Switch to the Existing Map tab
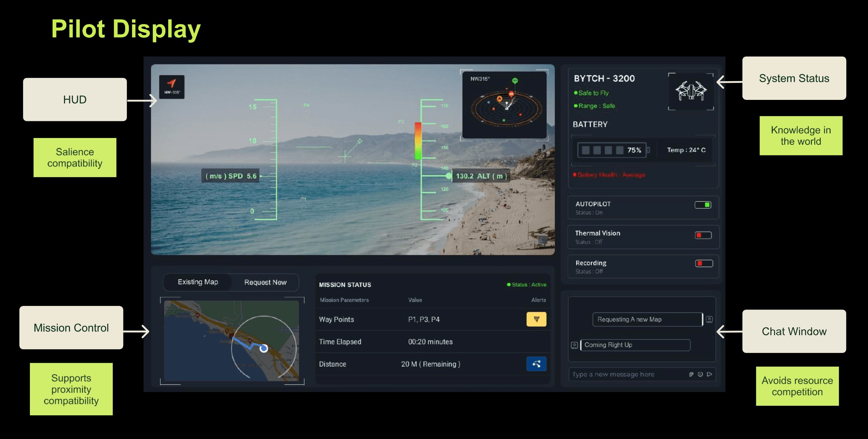Screen dimensions: 868x439 tap(198, 282)
